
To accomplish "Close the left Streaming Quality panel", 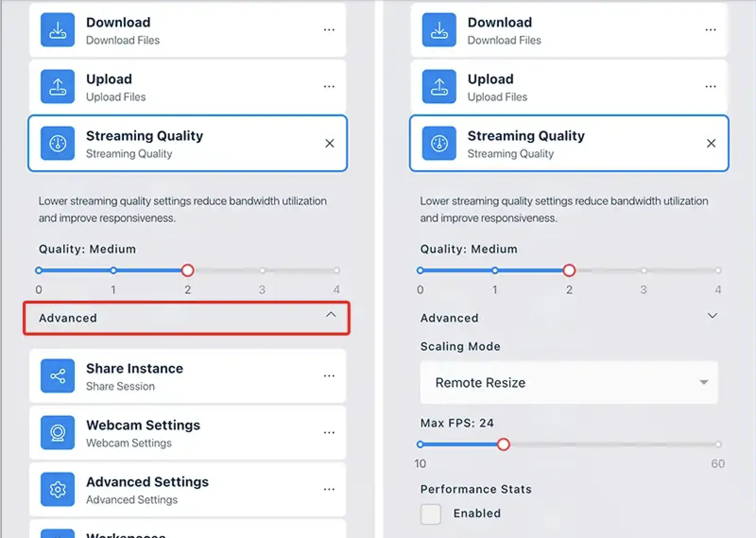I will [330, 143].
